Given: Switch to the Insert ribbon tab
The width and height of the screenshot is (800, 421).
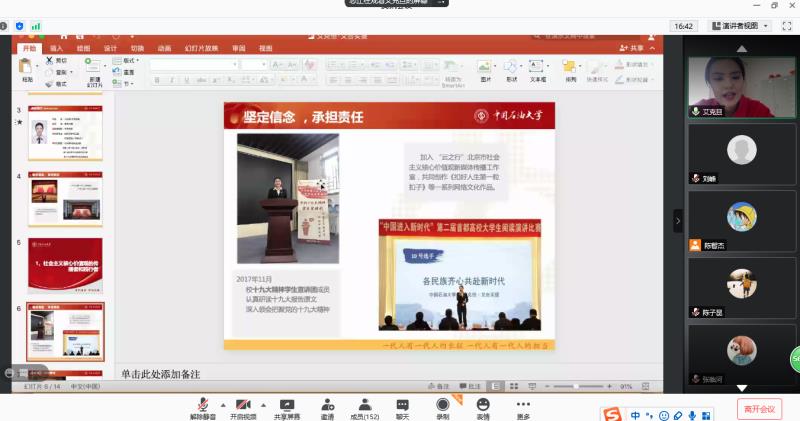Looking at the screenshot, I should coord(56,48).
